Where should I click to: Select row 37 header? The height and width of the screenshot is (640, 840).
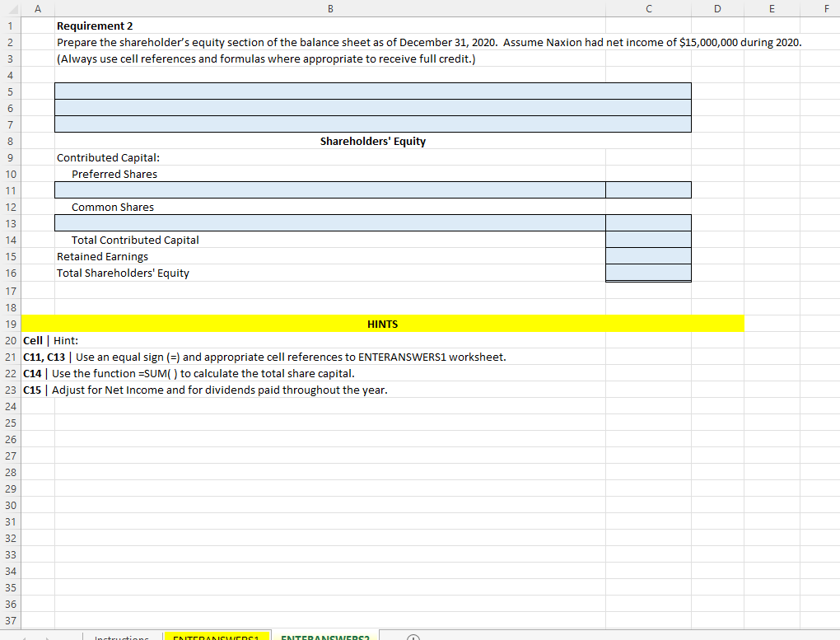pos(10,620)
